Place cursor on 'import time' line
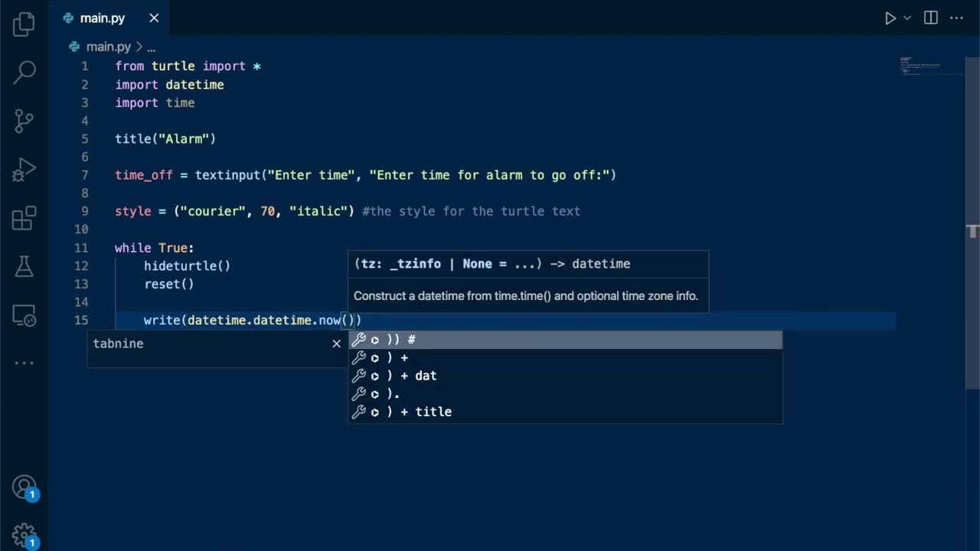Viewport: 980px width, 551px height. point(155,103)
